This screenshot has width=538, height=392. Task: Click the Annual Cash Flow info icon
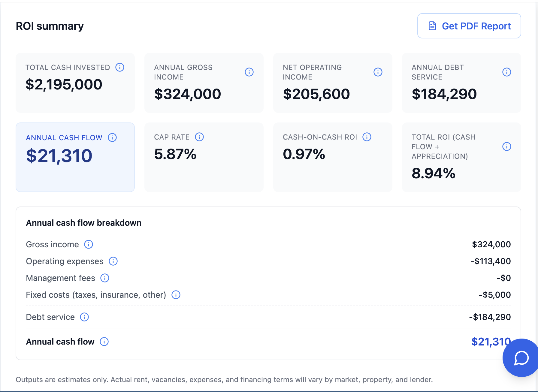tap(113, 137)
